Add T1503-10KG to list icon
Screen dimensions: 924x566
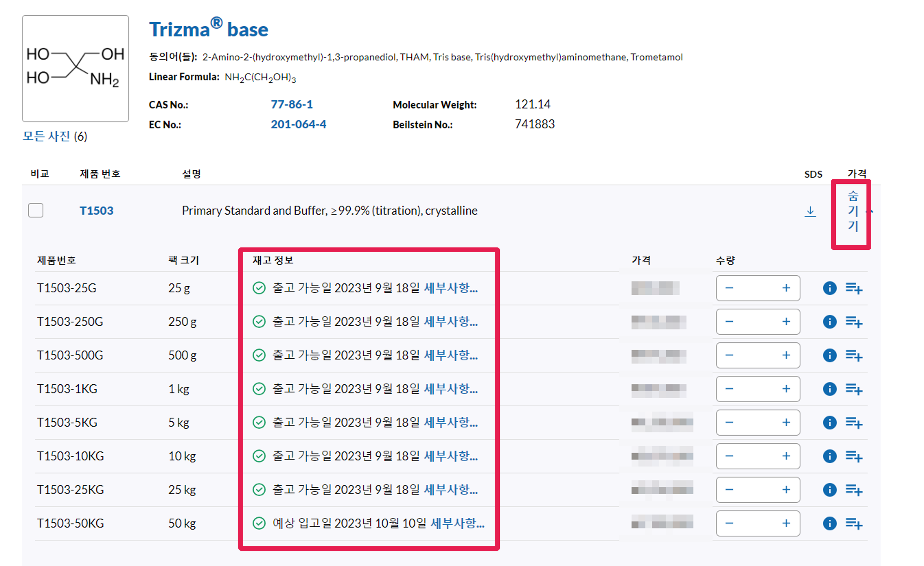[x=854, y=456]
